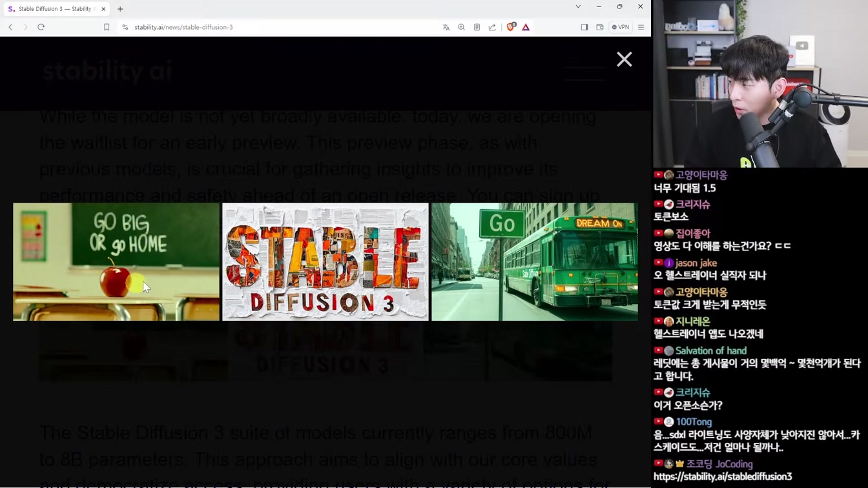This screenshot has height=488, width=868.
Task: Click chat user name jason jake
Action: pos(696,263)
